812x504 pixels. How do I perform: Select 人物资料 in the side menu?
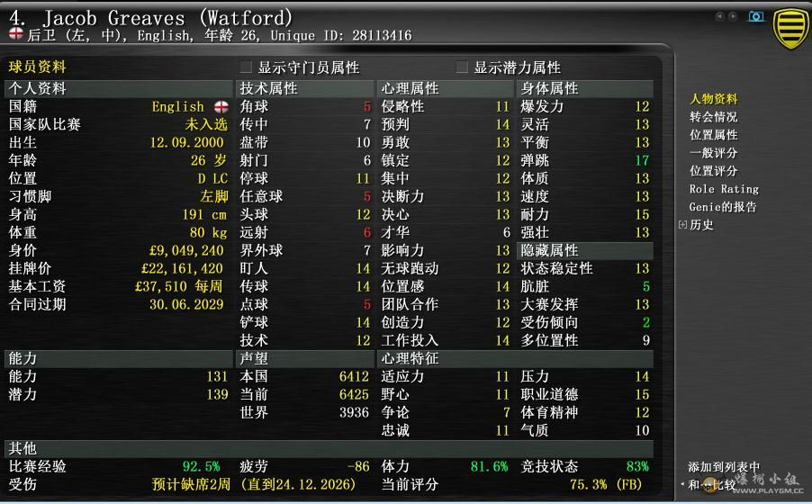click(x=713, y=99)
